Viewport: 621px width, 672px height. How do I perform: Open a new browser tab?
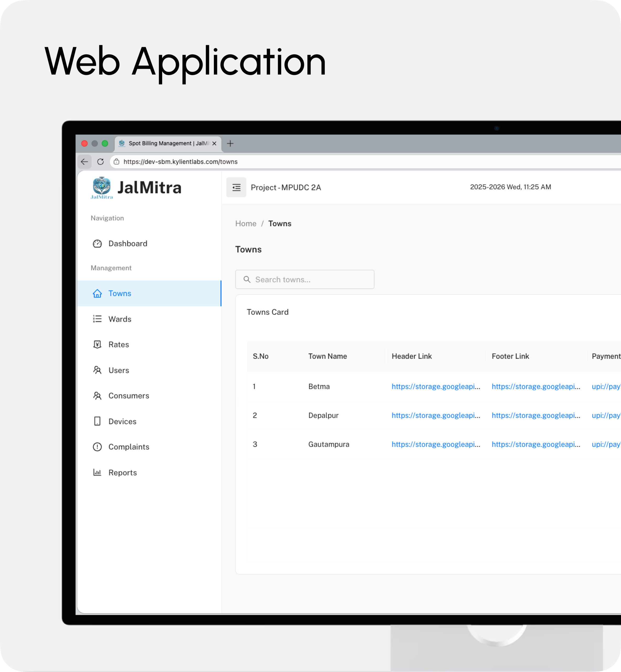tap(230, 144)
